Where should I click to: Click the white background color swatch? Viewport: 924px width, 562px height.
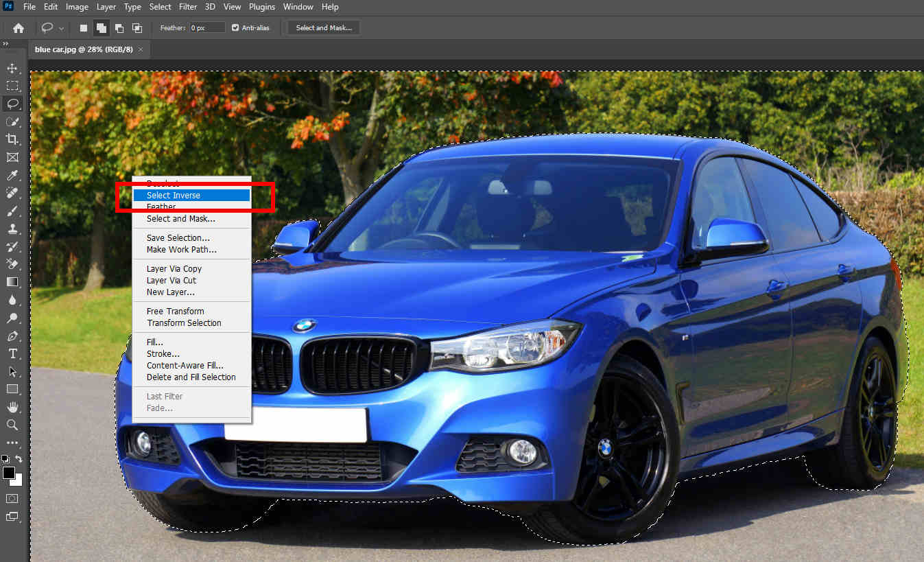[17, 481]
